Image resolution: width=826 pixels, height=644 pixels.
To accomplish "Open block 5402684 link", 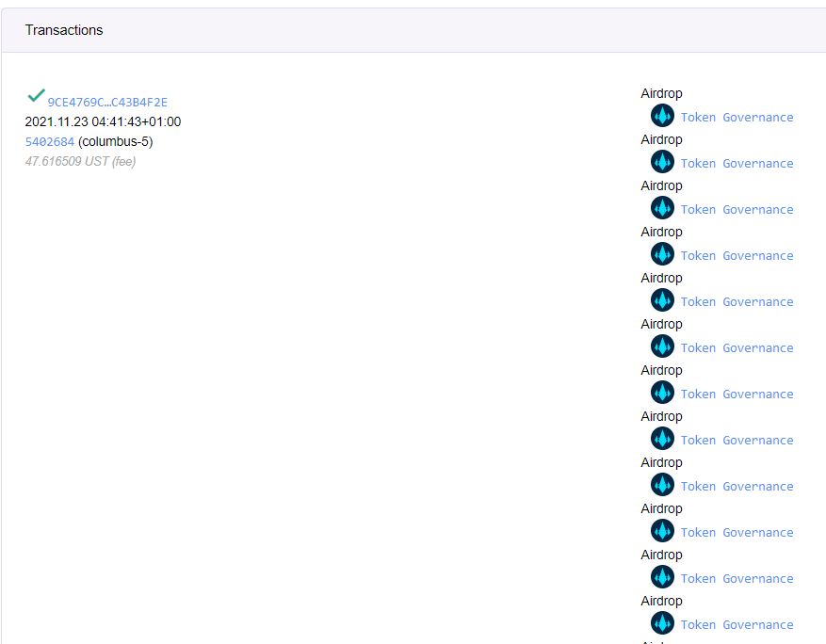I will click(50, 141).
